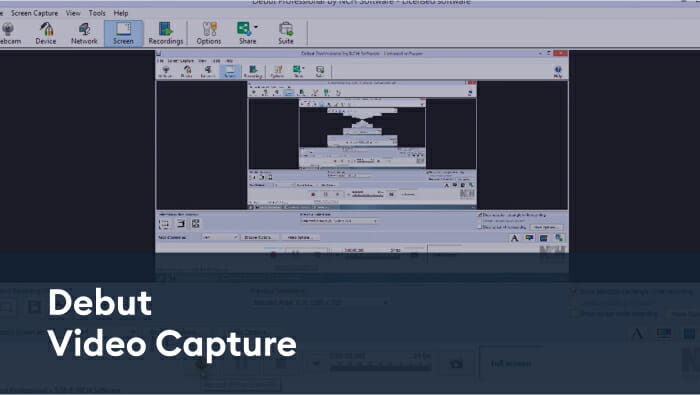Click Suite icon in the previewed Debut window
The width and height of the screenshot is (700, 395).
(x=320, y=71)
